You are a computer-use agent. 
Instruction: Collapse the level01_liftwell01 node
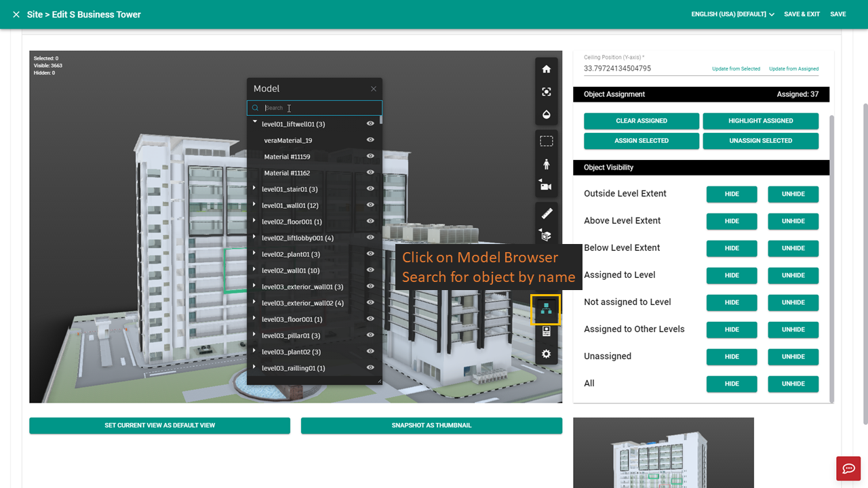tap(255, 123)
